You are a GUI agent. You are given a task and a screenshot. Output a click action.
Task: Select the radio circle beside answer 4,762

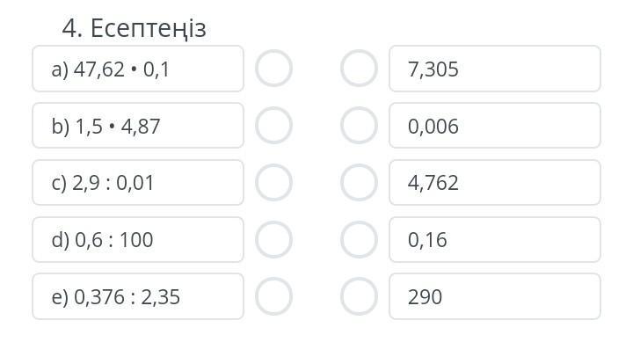(359, 183)
